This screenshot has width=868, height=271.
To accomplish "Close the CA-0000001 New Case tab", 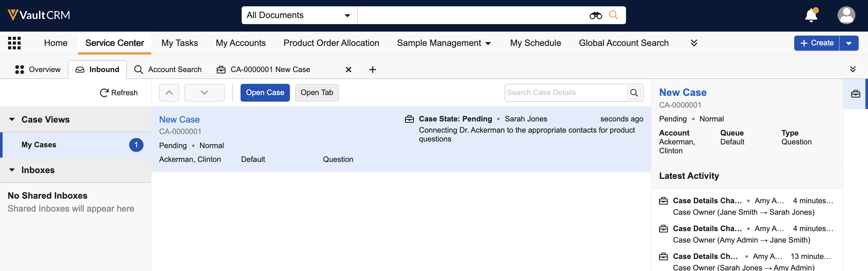I will (x=348, y=70).
